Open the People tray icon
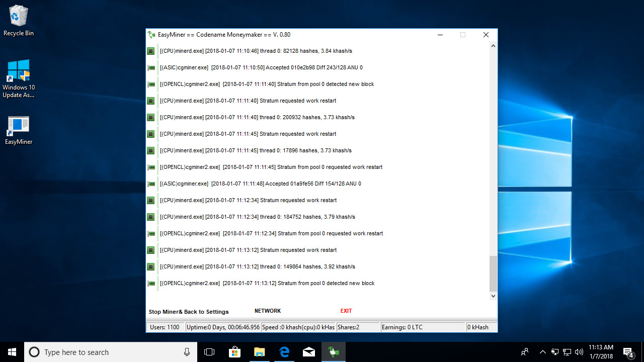This screenshot has width=644, height=362. click(x=525, y=352)
